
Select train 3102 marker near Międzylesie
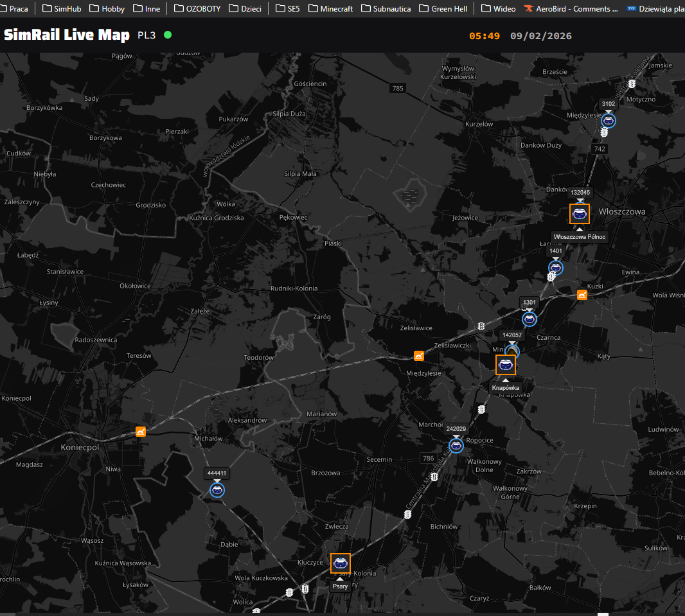coord(608,120)
